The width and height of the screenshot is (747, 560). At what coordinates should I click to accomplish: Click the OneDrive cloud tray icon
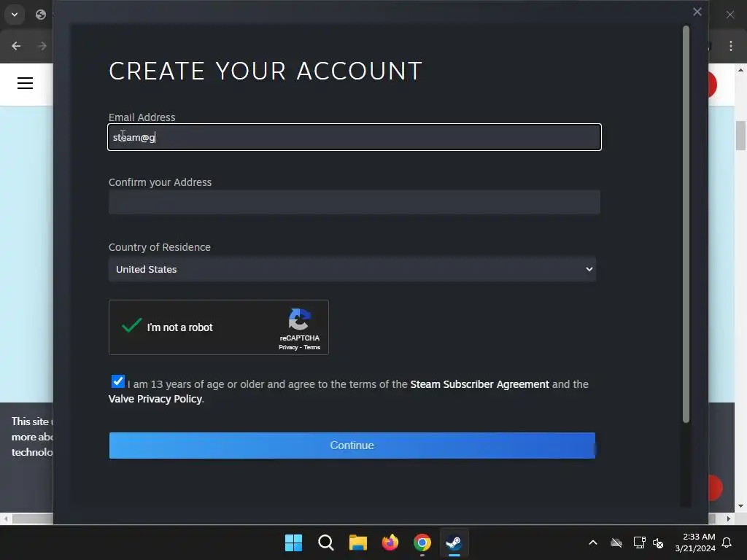point(616,542)
